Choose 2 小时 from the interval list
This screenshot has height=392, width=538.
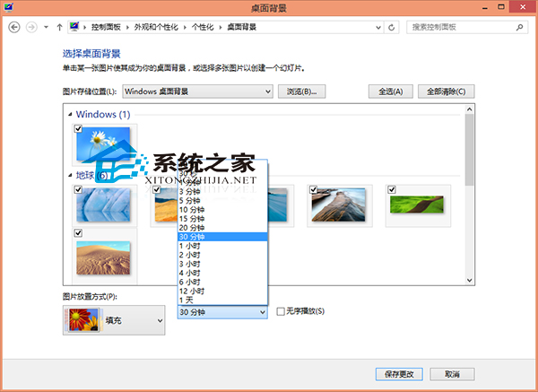(x=222, y=255)
